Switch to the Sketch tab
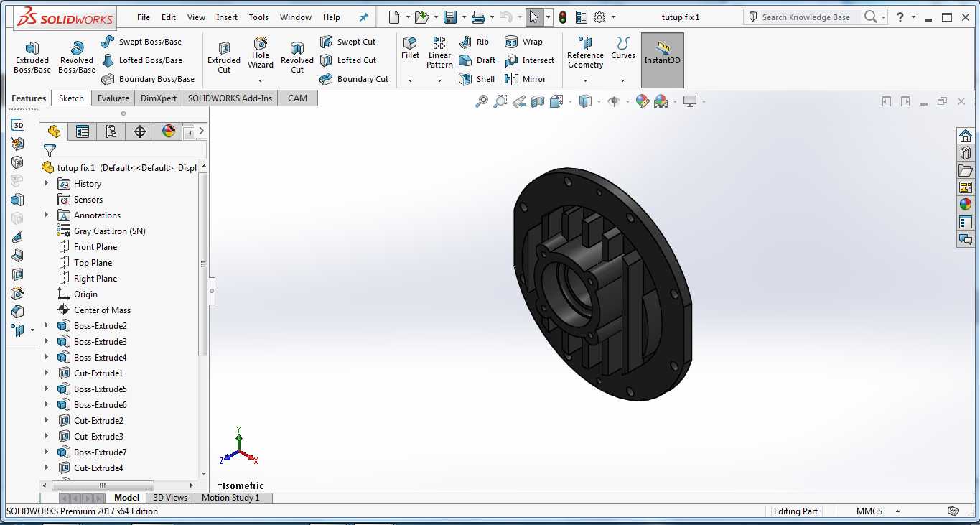Viewport: 980px width, 525px height. tap(71, 98)
